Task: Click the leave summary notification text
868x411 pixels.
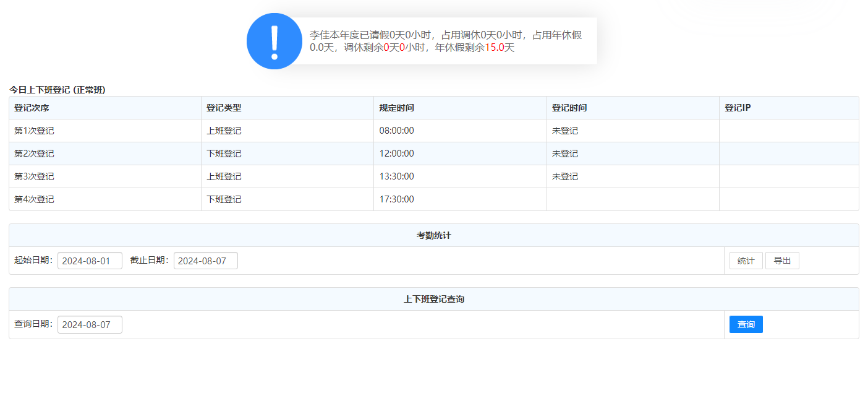Action: point(445,41)
